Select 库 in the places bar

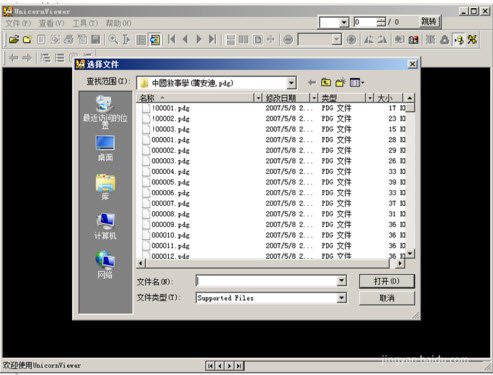click(105, 187)
